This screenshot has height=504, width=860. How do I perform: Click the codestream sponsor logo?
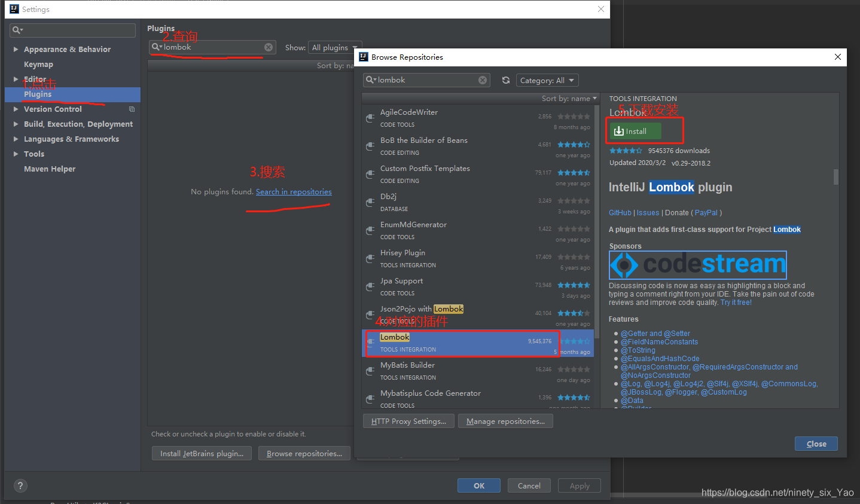pos(697,265)
